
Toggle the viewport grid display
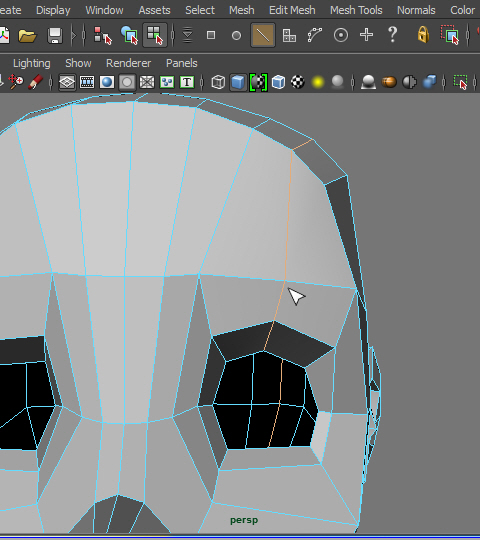pos(67,82)
